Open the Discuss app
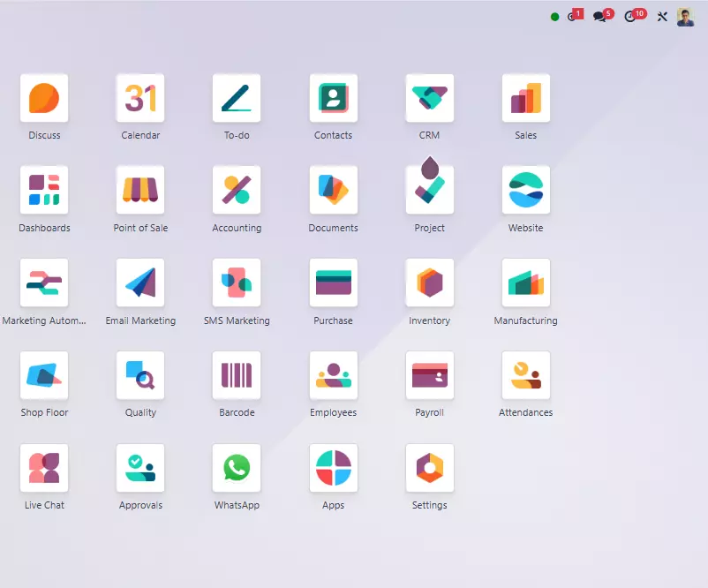 click(x=44, y=97)
